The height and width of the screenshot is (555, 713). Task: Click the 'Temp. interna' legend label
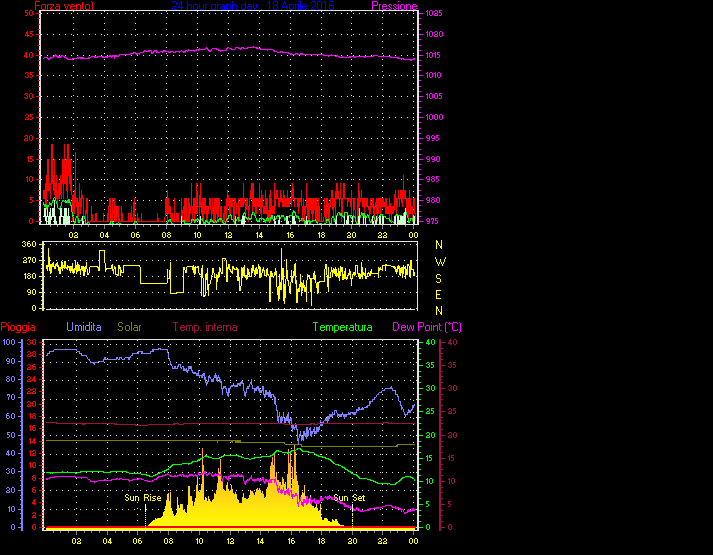pos(205,327)
